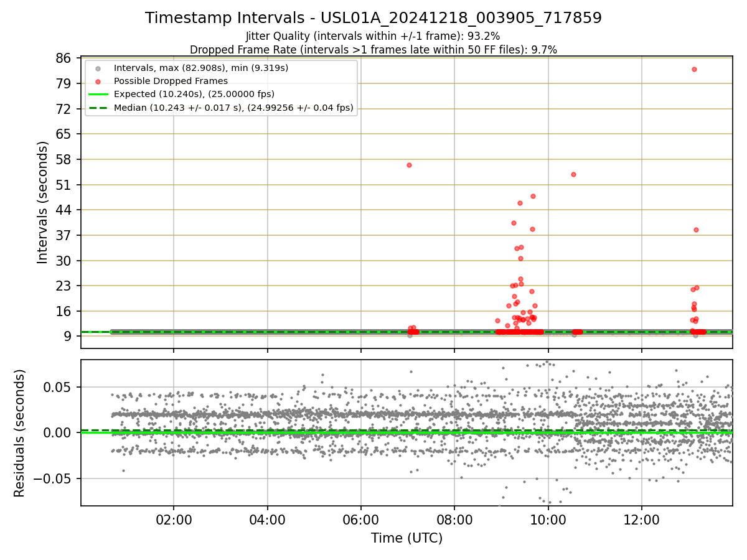Click the 08:00 x-axis tick label
The height and width of the screenshot is (560, 747).
(x=454, y=520)
